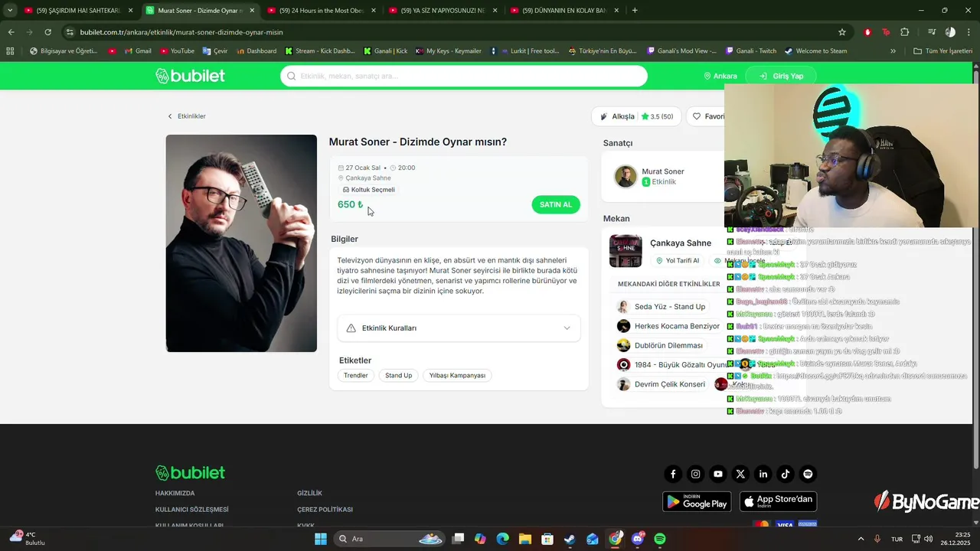Reload the page with browser refresh icon

(x=47, y=32)
